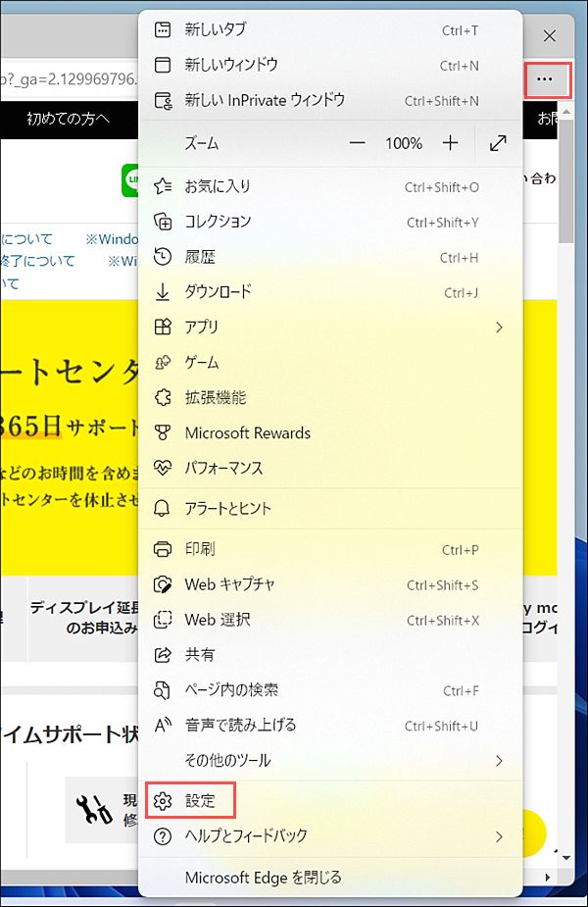Enter full screen via zoom arrows icon

(x=498, y=143)
